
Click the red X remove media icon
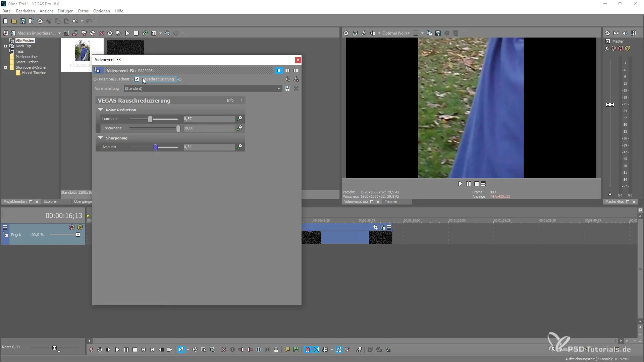tap(101, 33)
